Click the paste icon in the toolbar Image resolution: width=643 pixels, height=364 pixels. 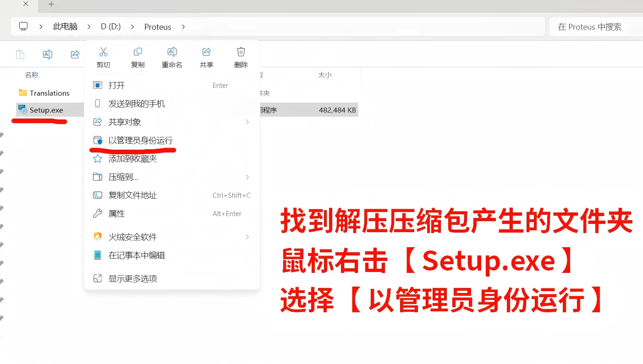[20, 54]
